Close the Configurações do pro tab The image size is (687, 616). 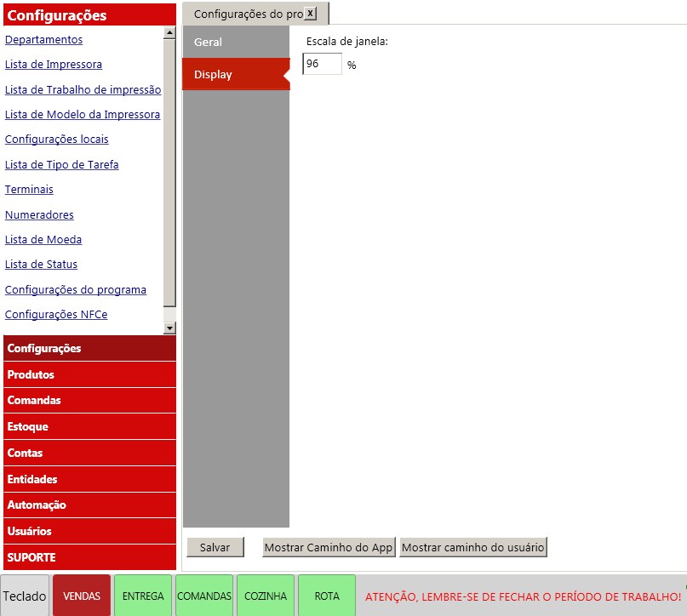click(310, 14)
